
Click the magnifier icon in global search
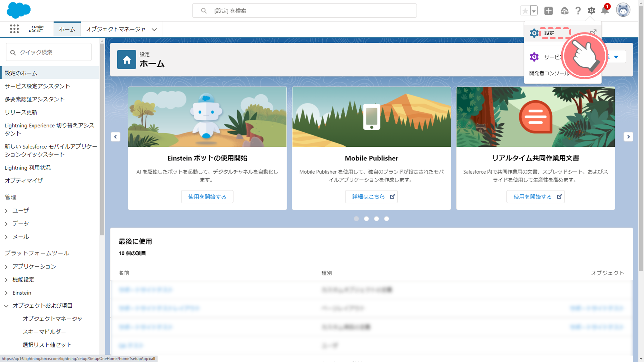coord(204,11)
